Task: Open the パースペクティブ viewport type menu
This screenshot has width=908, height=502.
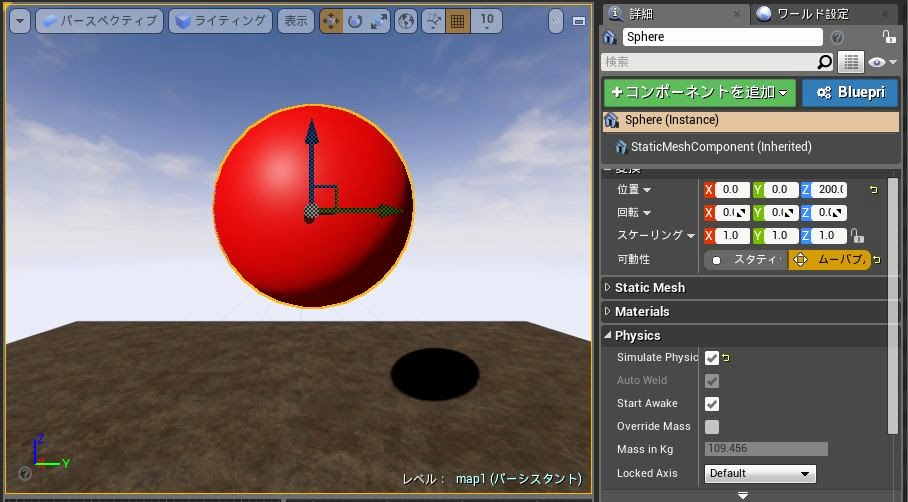Action: click(x=99, y=21)
